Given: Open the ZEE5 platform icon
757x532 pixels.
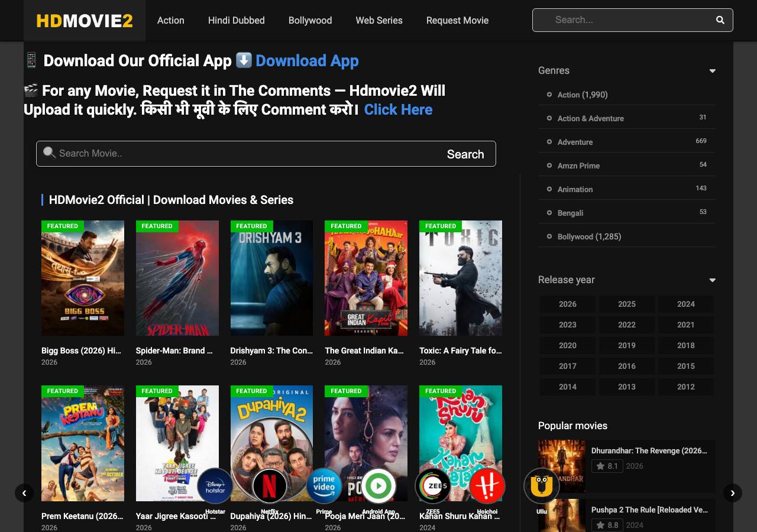Looking at the screenshot, I should pos(433,486).
